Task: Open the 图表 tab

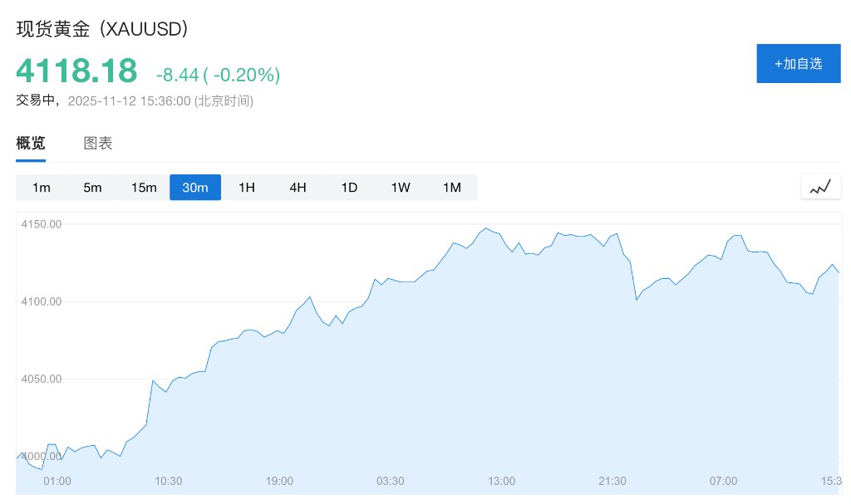Action: point(98,143)
